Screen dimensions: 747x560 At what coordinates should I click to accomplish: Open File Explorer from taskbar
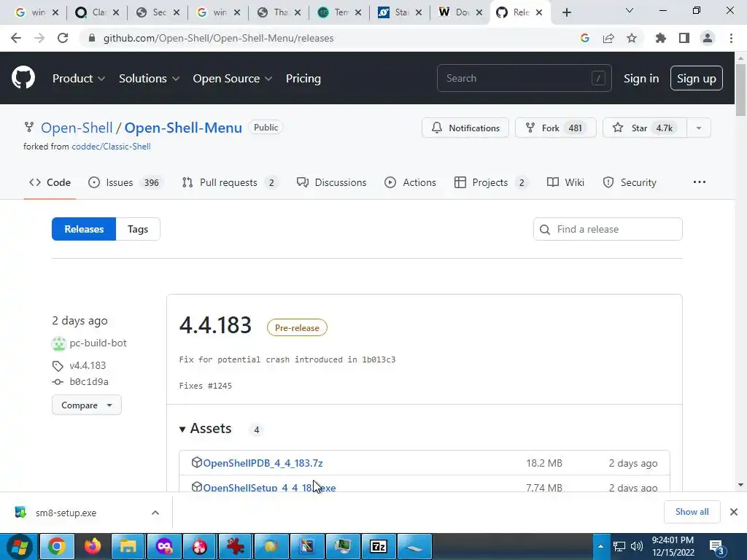tap(128, 546)
